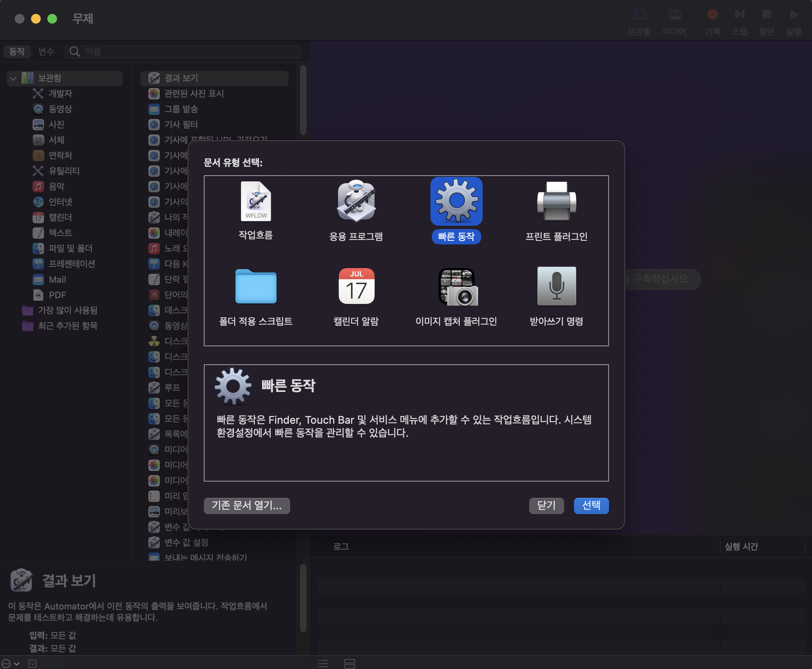The height and width of the screenshot is (669, 812).
Task: Pick the 받아쓰기 명령 microphone icon
Action: pyautogui.click(x=556, y=286)
